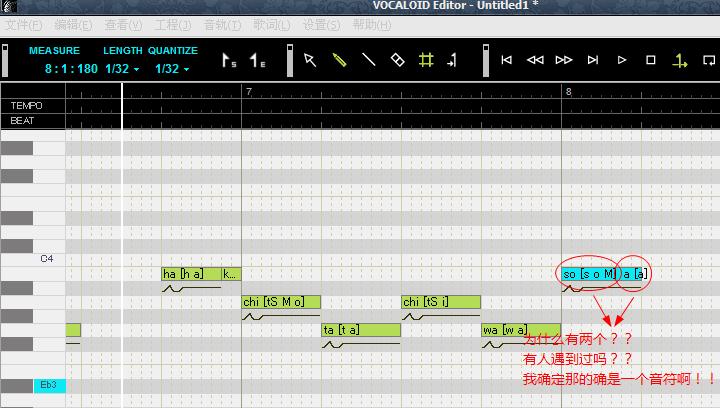Stop playback with the stop button
The image size is (720, 408).
click(651, 60)
